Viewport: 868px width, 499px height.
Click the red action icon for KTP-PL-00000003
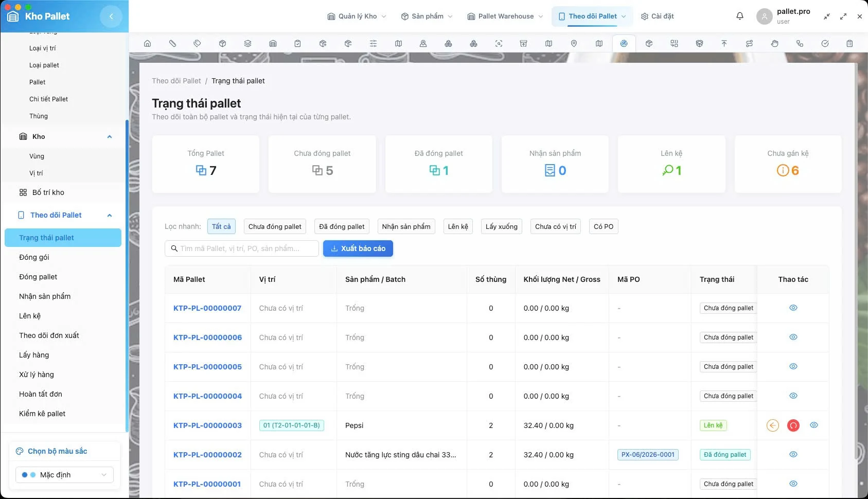[793, 425]
